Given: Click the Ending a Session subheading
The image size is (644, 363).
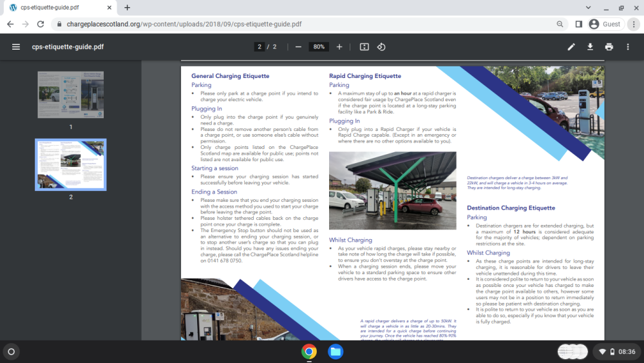Looking at the screenshot, I should coord(214,192).
